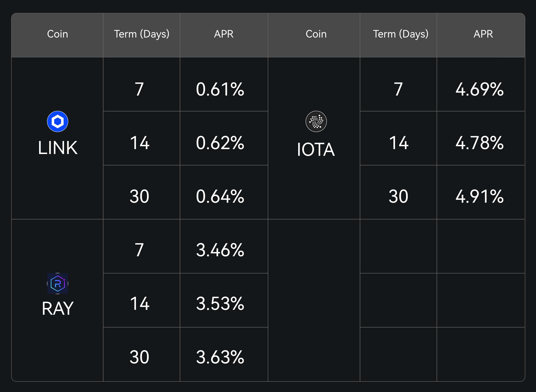This screenshot has width=536, height=392.
Task: Click the RAY hexagon logo icon
Action: [57, 283]
